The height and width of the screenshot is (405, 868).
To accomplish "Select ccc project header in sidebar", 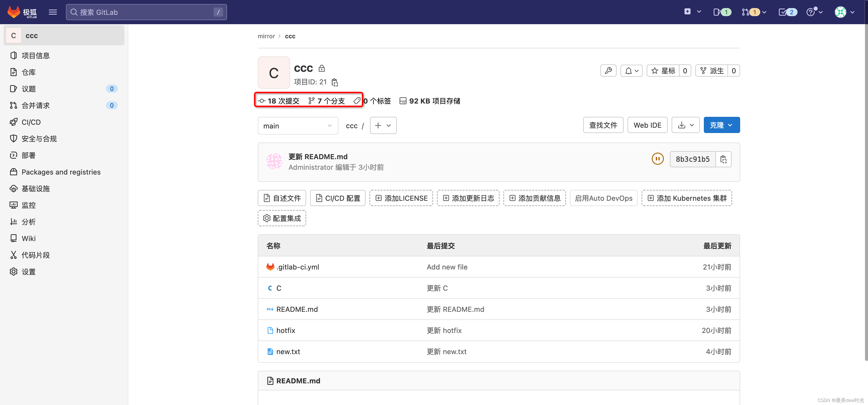I will pos(64,36).
